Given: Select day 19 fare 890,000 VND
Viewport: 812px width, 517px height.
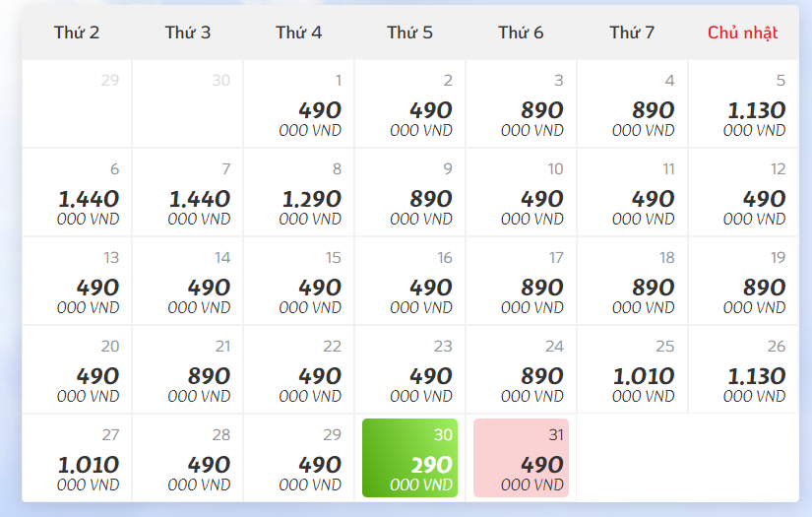Looking at the screenshot, I should click(x=743, y=282).
